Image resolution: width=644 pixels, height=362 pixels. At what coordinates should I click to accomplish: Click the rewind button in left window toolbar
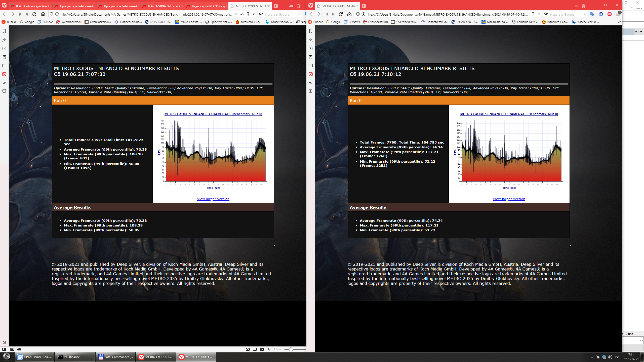pyautogui.click(x=20, y=14)
